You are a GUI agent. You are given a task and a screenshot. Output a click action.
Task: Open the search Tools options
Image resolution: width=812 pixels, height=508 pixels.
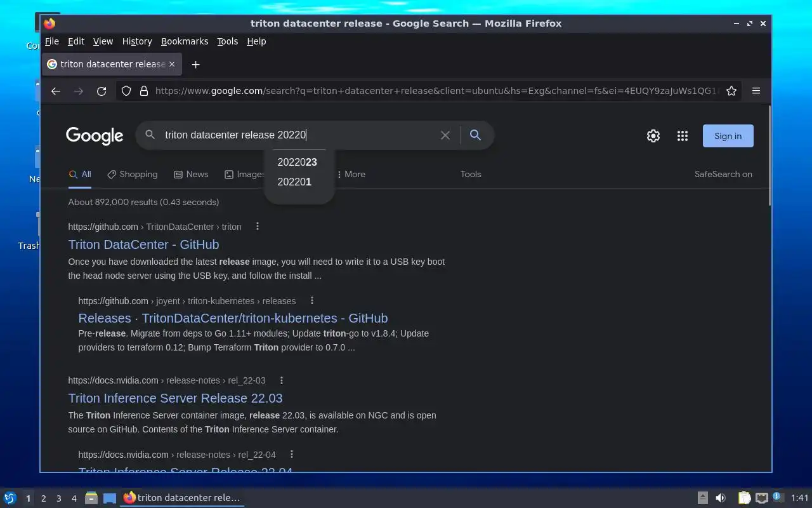(x=471, y=174)
